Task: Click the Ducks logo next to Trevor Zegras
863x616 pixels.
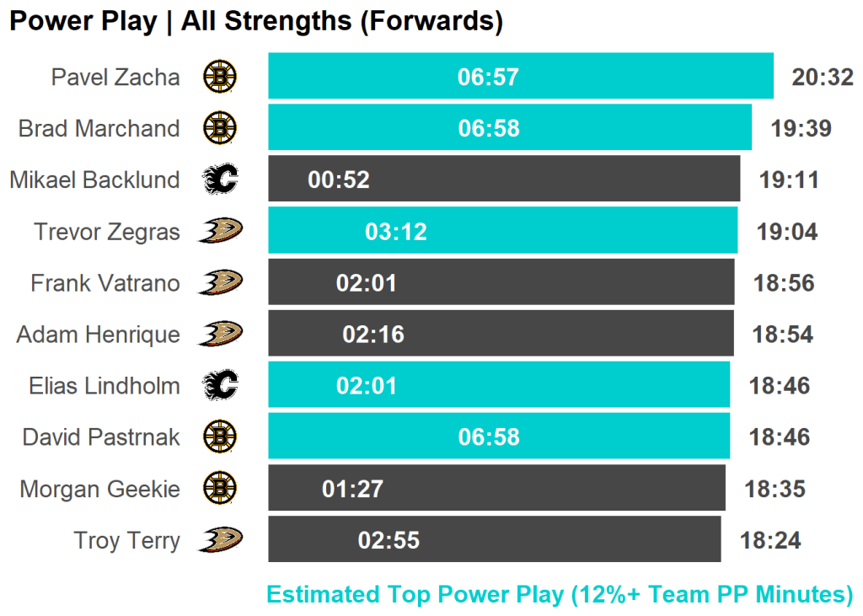Action: point(220,231)
